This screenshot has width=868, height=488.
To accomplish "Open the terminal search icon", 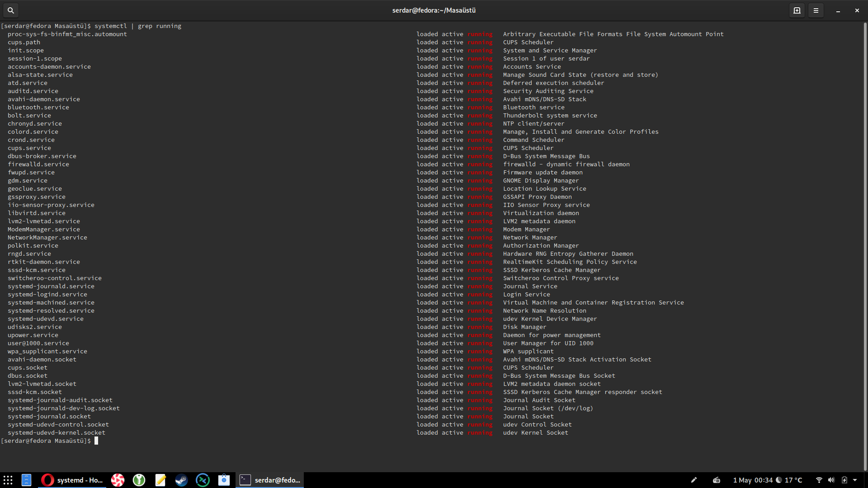I will 10,10.
